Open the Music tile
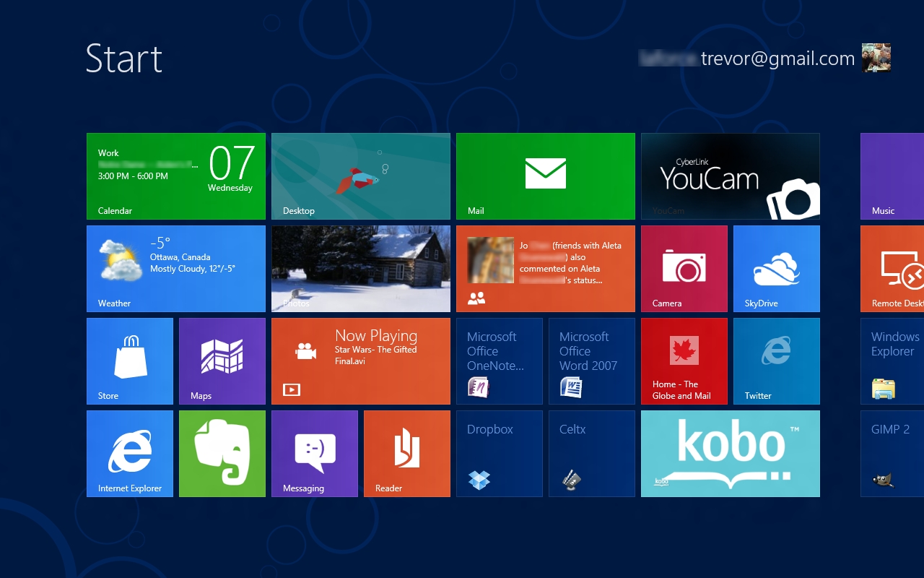 [892, 176]
